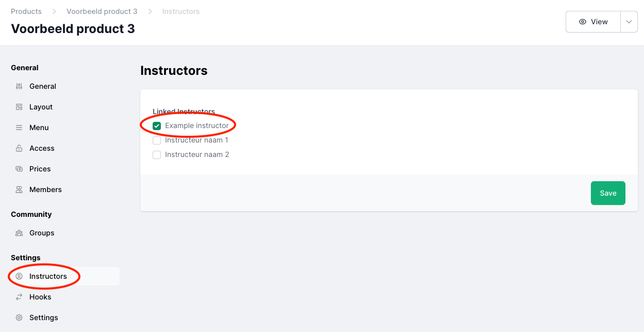Click the View button with eye icon
Viewport: 644px width, 332px height.
[593, 22]
